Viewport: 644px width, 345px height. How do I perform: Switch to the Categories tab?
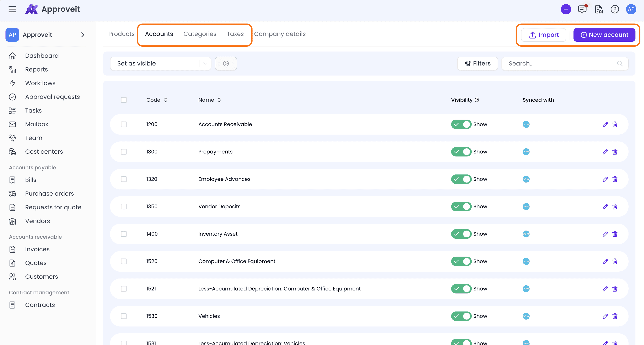(200, 34)
